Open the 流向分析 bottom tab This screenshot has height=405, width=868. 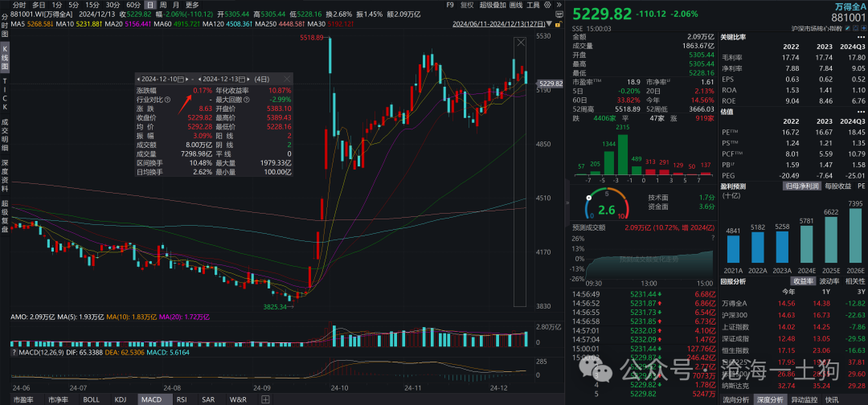pyautogui.click(x=735, y=399)
